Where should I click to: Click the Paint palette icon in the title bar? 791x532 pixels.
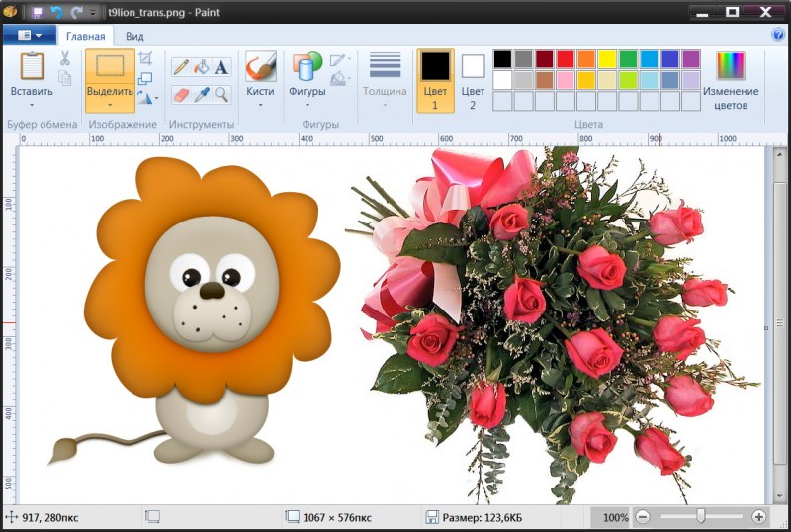pos(10,11)
